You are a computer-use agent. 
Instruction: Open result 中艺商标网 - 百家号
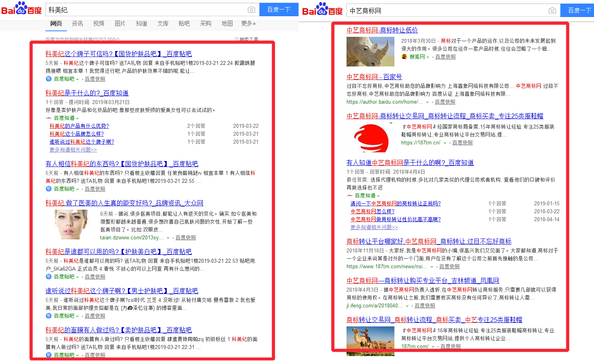[x=374, y=77]
